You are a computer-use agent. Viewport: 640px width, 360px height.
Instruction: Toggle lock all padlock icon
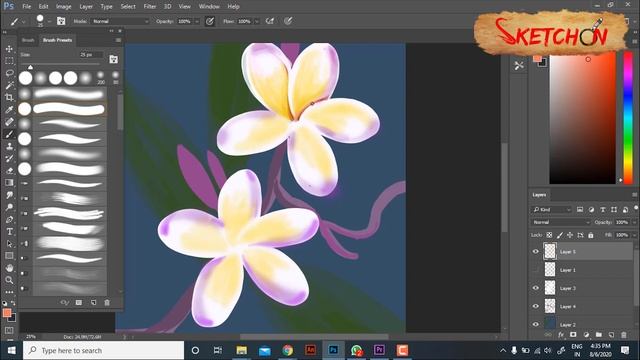click(591, 235)
